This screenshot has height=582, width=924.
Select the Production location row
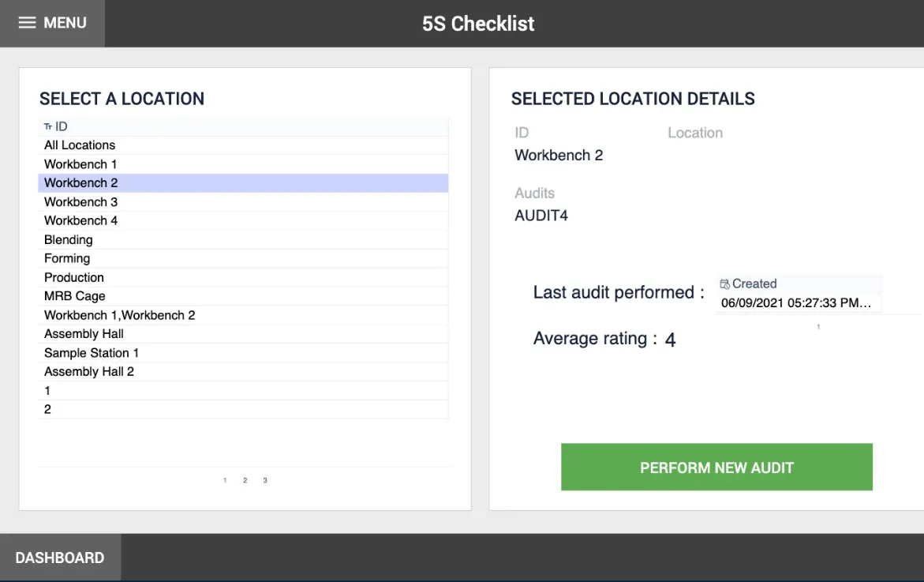coord(243,278)
